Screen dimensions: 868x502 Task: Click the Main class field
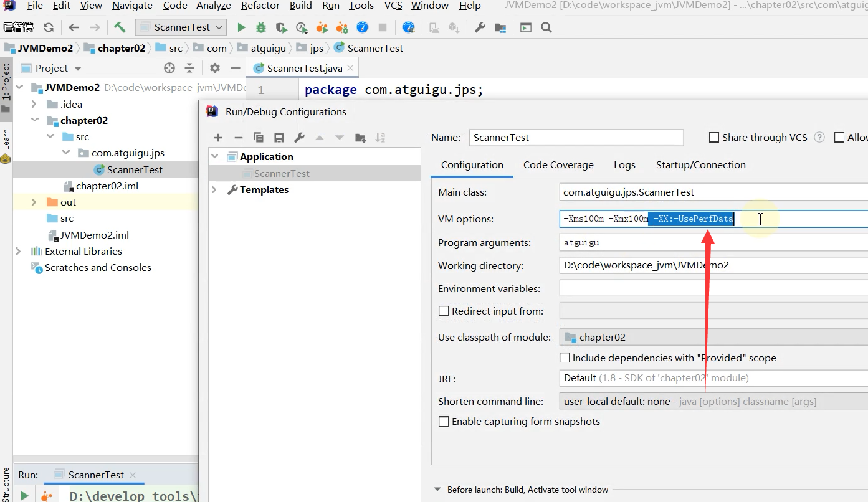pos(713,192)
